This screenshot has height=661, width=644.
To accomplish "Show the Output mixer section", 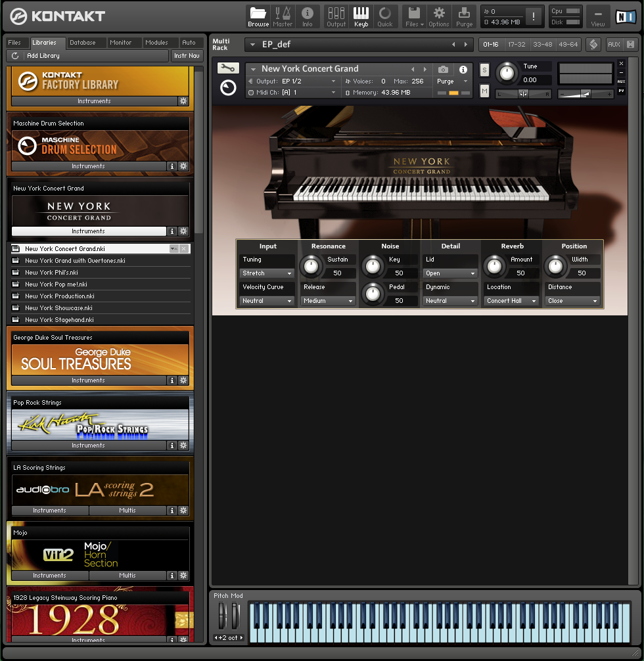I will coord(336,17).
